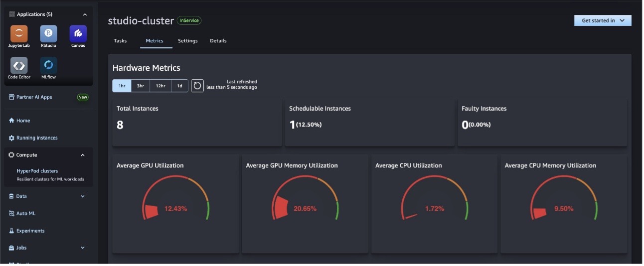Click the studio-cluster title
The image size is (644, 266).
(141, 20)
